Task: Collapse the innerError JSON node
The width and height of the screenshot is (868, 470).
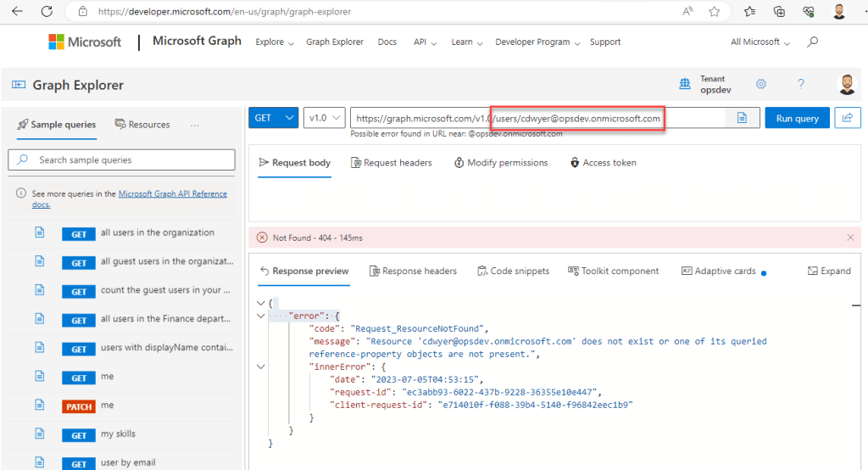Action: click(260, 367)
